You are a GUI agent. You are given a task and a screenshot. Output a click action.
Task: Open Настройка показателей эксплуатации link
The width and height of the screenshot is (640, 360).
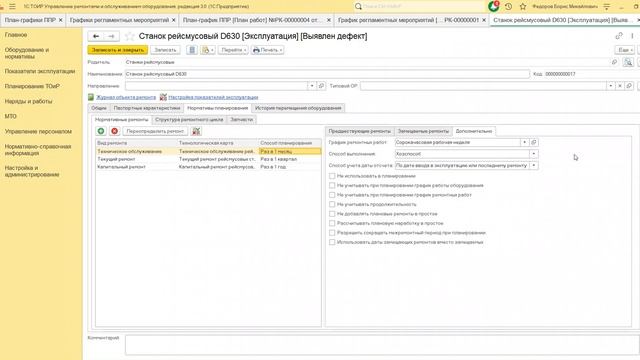[213, 97]
